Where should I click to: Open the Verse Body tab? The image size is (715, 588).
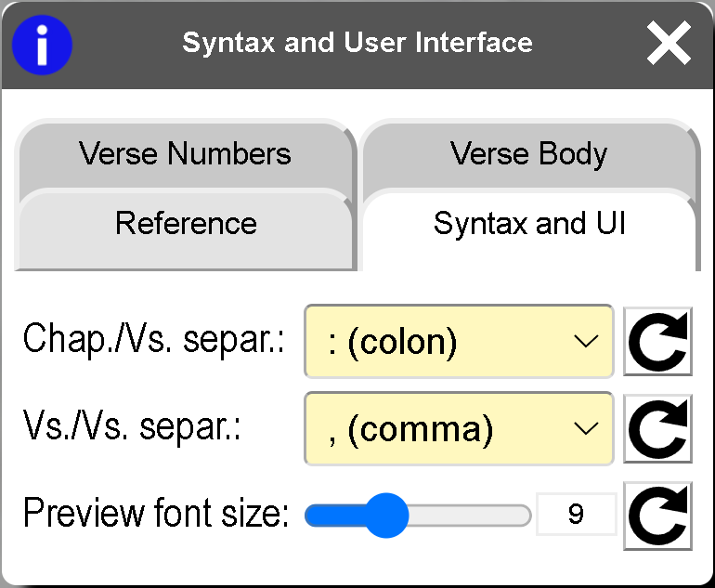(528, 154)
